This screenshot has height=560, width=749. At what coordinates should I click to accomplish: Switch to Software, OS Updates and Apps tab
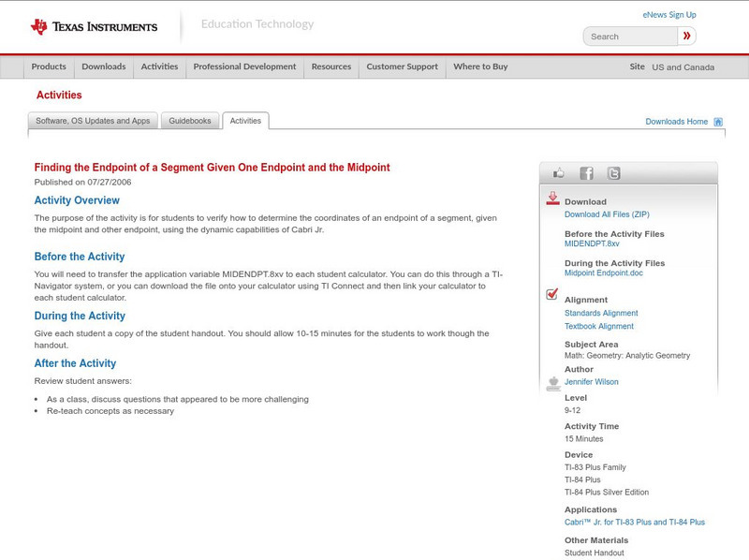tap(93, 121)
